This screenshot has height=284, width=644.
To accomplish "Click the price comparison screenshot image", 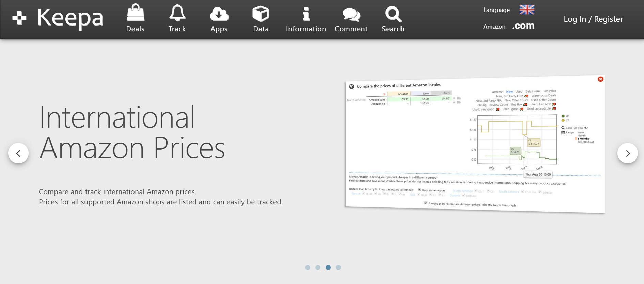I will click(x=475, y=144).
